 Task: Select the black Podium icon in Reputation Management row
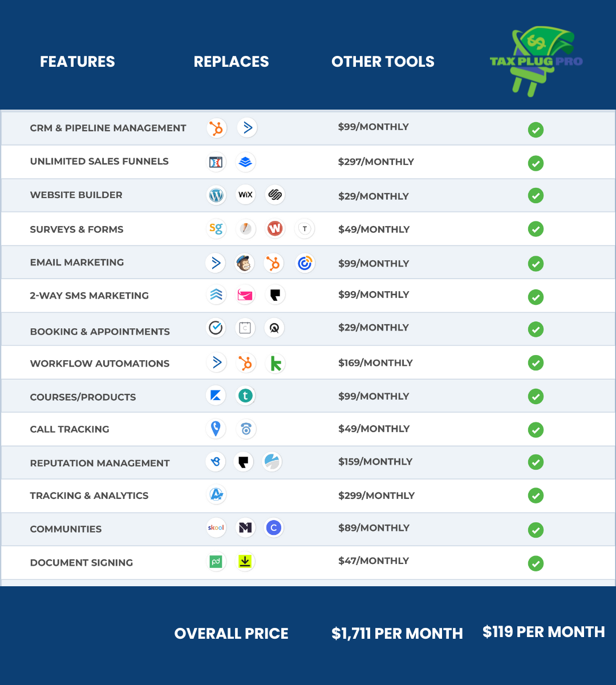(244, 462)
